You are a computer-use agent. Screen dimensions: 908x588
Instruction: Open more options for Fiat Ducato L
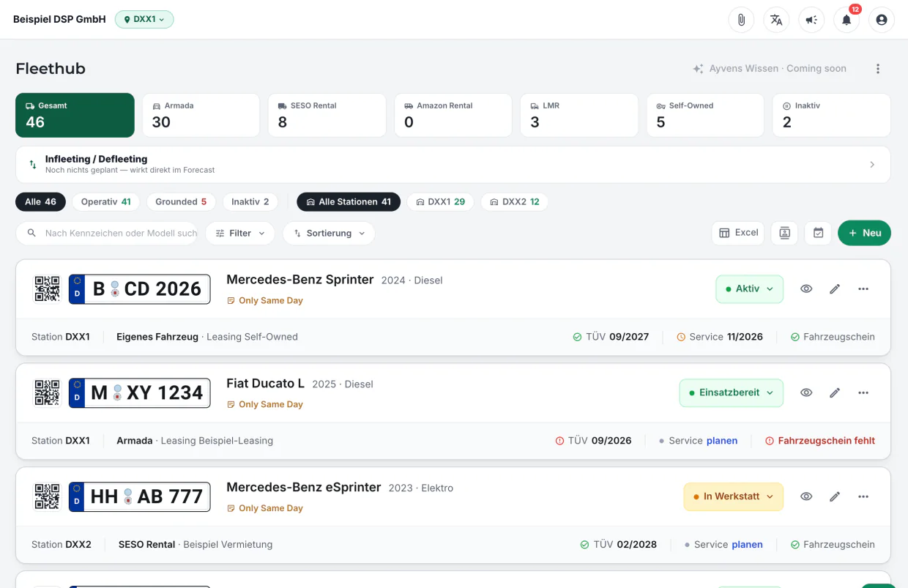863,392
